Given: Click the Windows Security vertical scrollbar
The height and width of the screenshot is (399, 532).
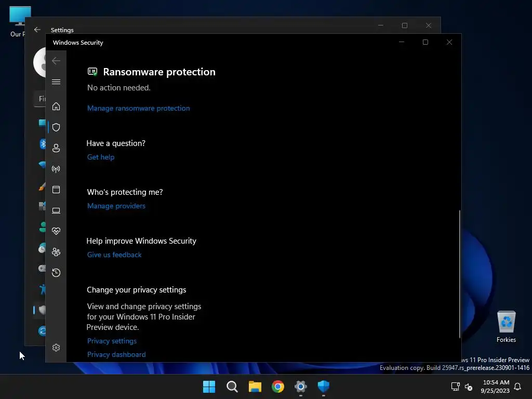Looking at the screenshot, I should (x=460, y=274).
